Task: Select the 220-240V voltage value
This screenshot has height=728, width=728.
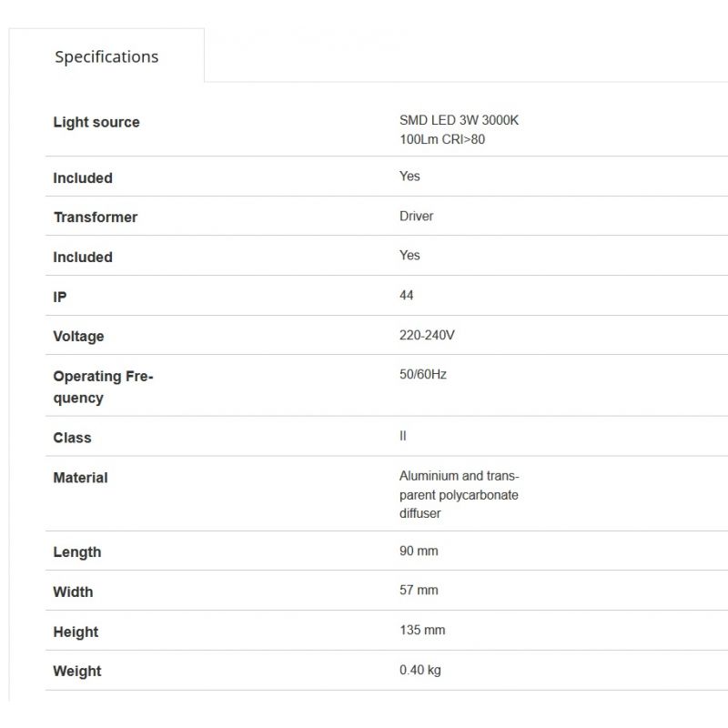Action: 427,336
